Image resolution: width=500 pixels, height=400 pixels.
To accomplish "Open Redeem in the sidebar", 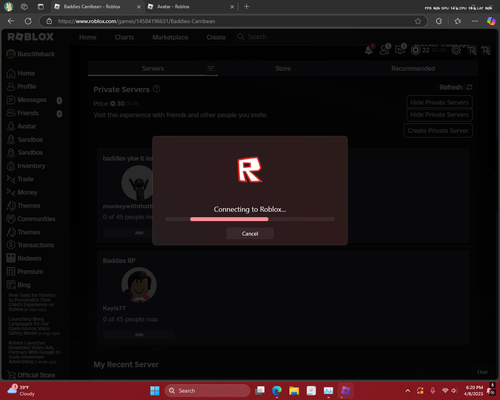I will 24,258.
